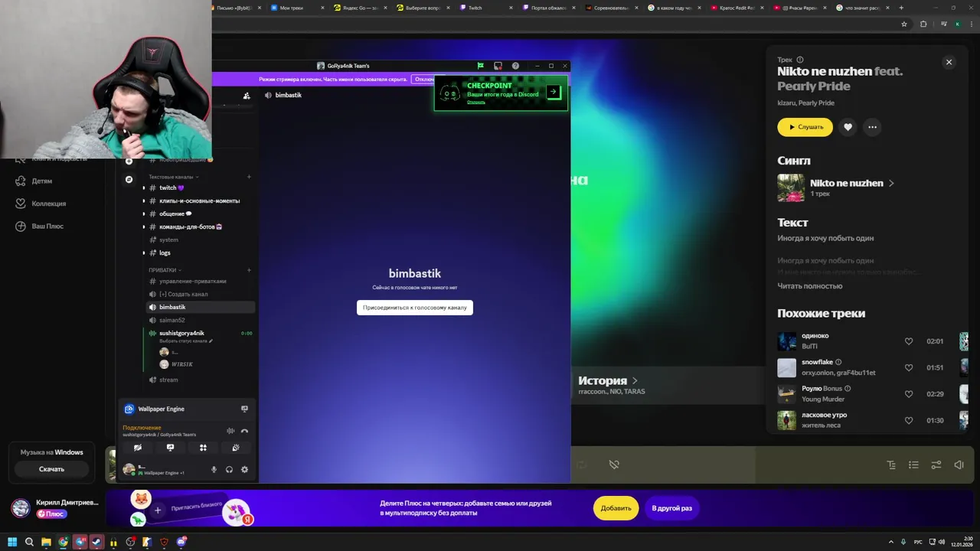Open playback settings sliders icon
Viewport: 980px width, 551px height.
pos(936,465)
